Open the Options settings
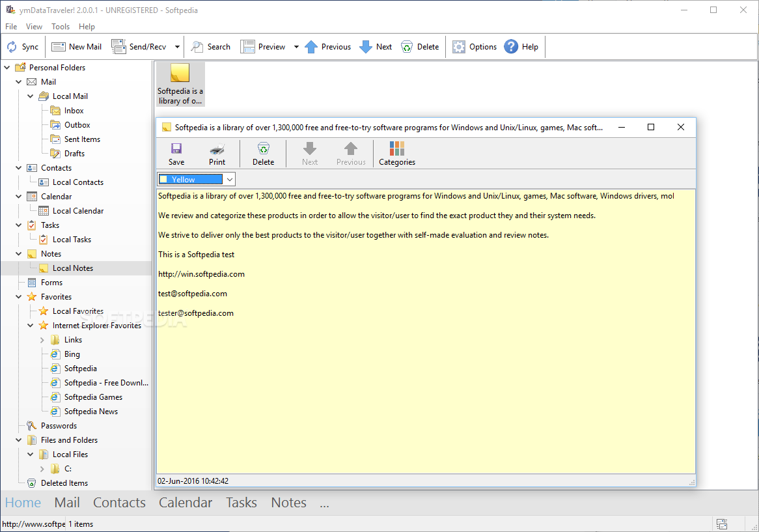Screen dimensions: 759x532 [x=475, y=46]
